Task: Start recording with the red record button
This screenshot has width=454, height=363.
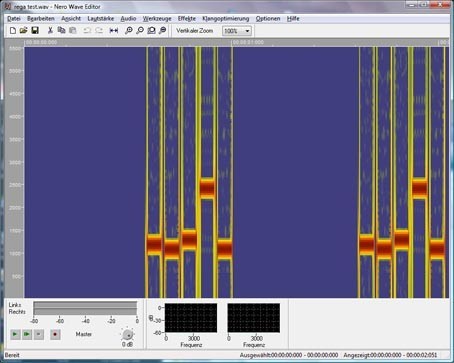Action: tap(55, 334)
